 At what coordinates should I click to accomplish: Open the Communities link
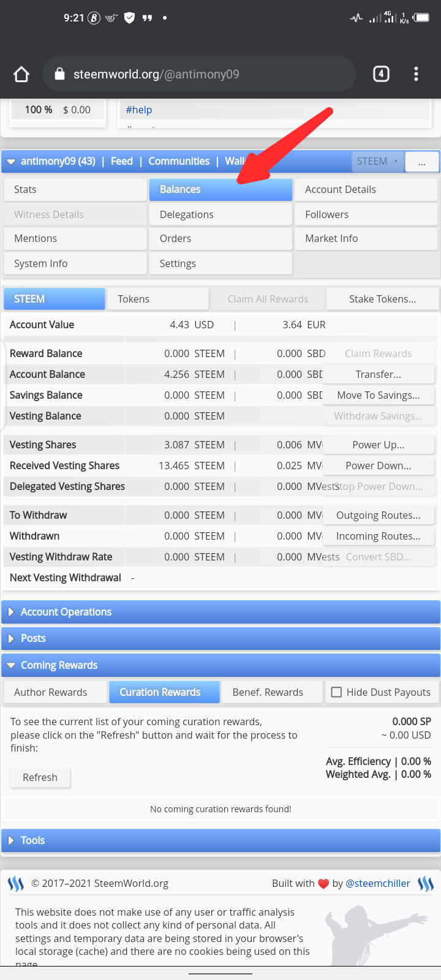click(x=179, y=161)
